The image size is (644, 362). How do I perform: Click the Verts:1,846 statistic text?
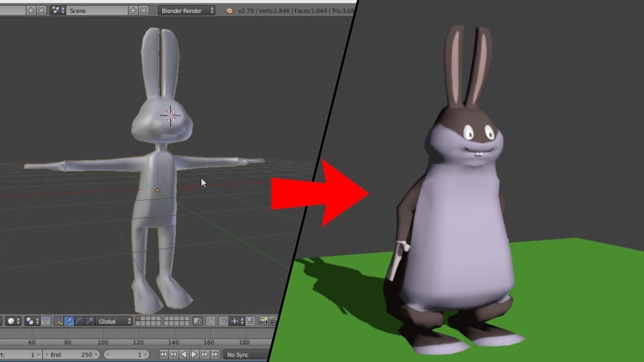pyautogui.click(x=274, y=11)
